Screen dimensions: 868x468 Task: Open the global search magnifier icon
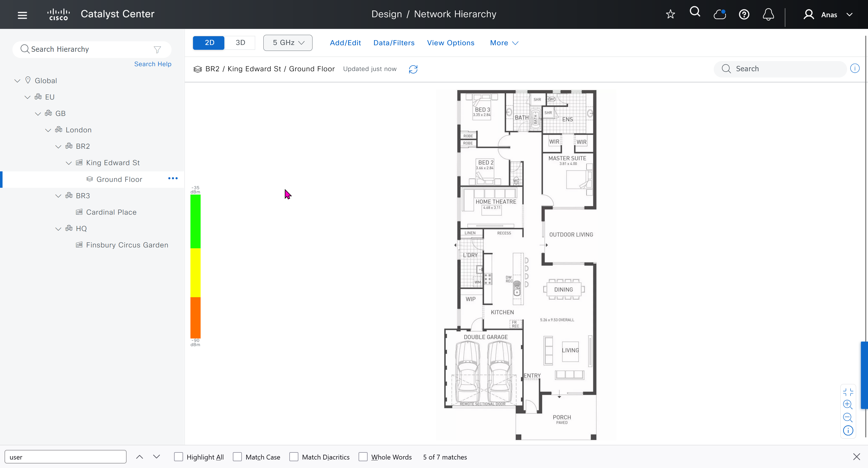695,12
